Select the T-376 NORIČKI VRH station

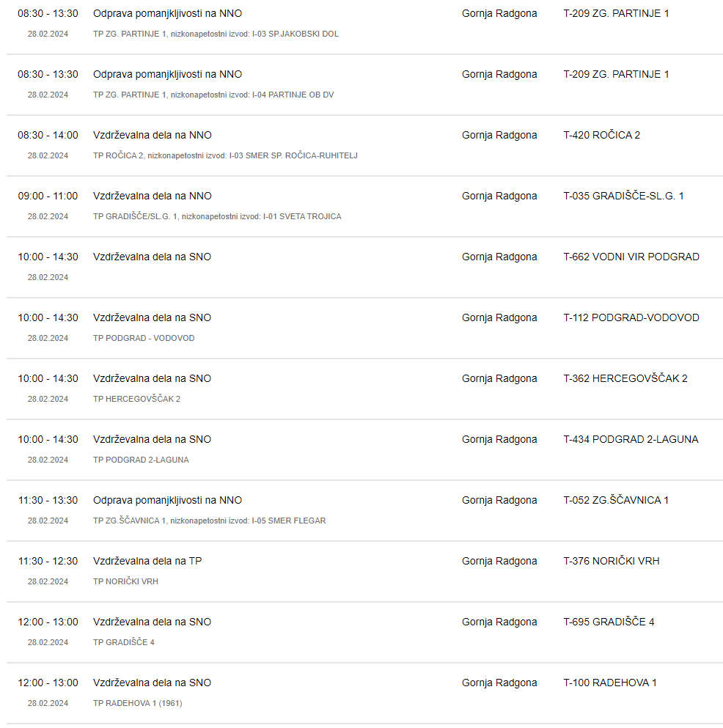point(611,561)
